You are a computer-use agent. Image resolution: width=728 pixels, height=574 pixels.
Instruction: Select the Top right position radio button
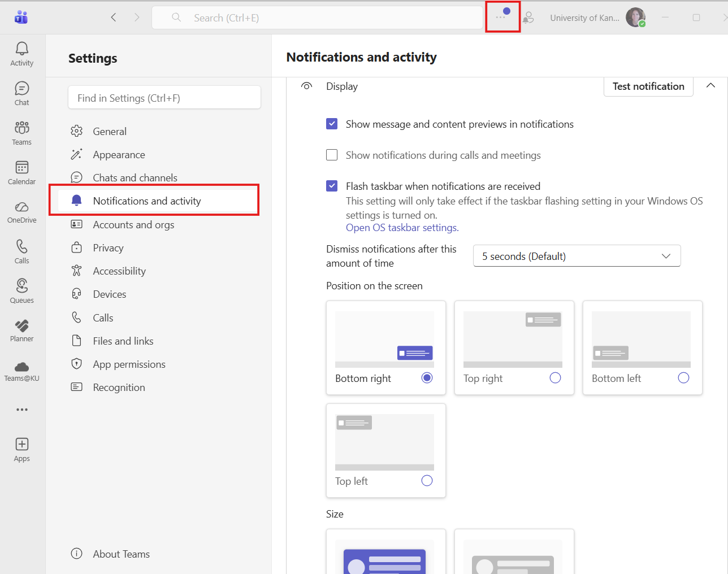coord(555,378)
